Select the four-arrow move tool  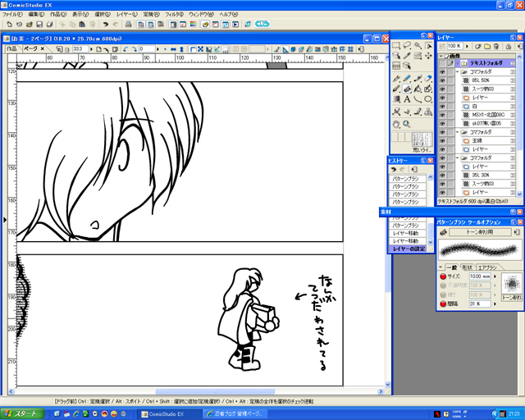coord(428,56)
